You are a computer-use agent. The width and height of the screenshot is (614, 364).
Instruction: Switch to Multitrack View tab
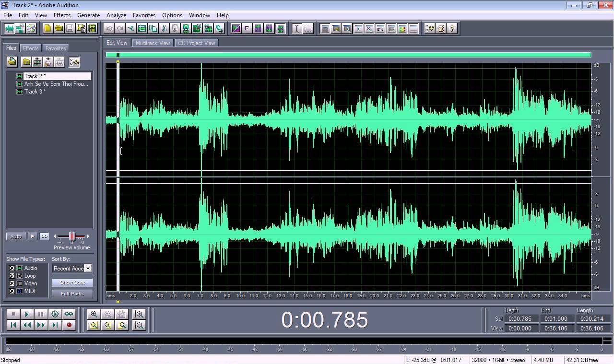pos(153,43)
